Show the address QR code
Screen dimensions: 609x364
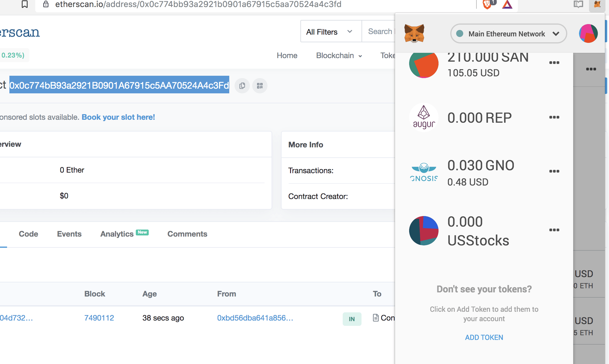pos(260,86)
